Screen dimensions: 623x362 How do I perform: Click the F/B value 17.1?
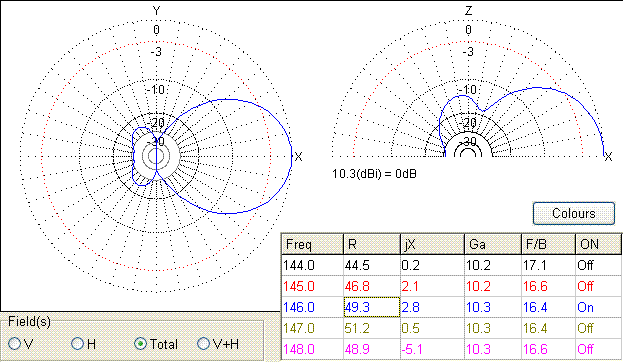[548, 265]
